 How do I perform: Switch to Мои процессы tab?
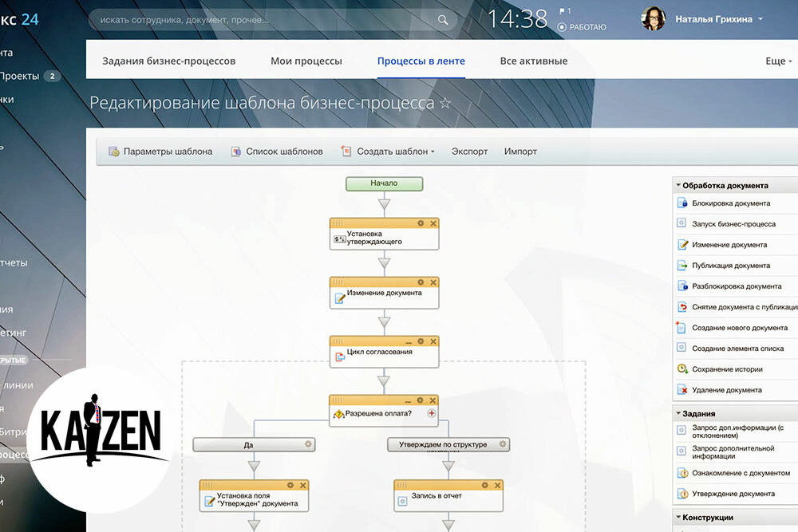click(x=306, y=61)
